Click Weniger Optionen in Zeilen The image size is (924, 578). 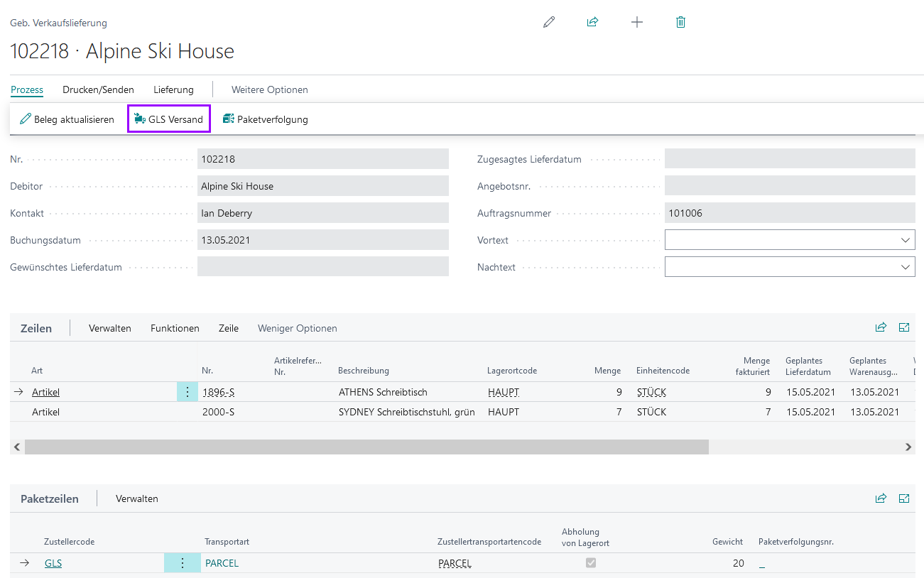298,328
